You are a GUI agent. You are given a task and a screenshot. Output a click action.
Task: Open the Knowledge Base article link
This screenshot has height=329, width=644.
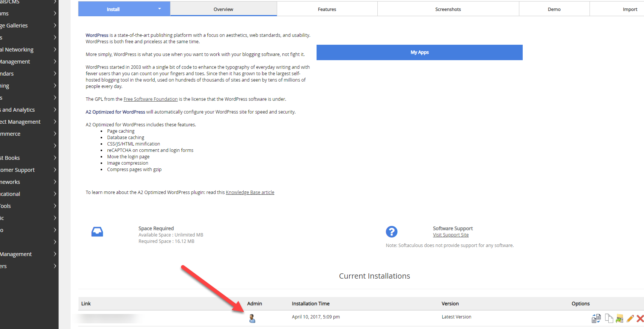click(250, 193)
